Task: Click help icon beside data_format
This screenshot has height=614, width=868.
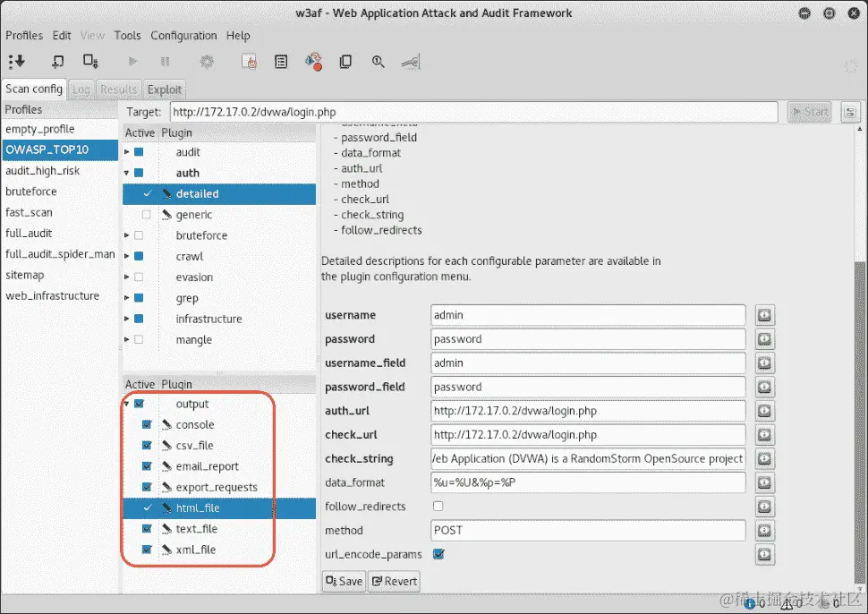Action: (x=764, y=482)
